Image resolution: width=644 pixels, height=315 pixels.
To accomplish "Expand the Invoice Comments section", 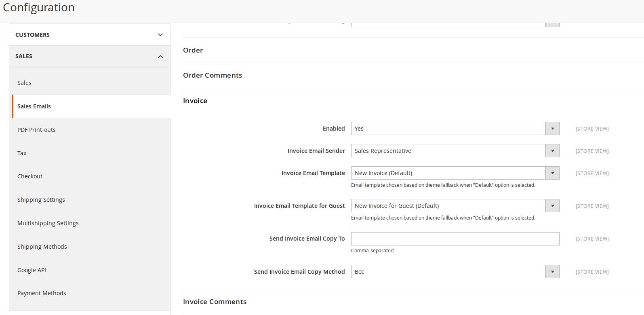I will coord(215,302).
